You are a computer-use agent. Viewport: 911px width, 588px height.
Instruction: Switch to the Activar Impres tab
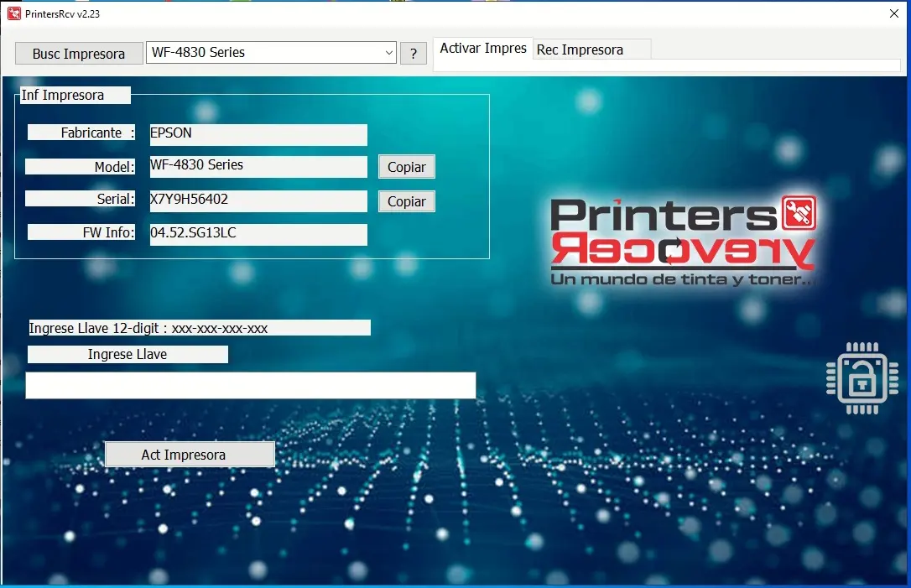483,49
